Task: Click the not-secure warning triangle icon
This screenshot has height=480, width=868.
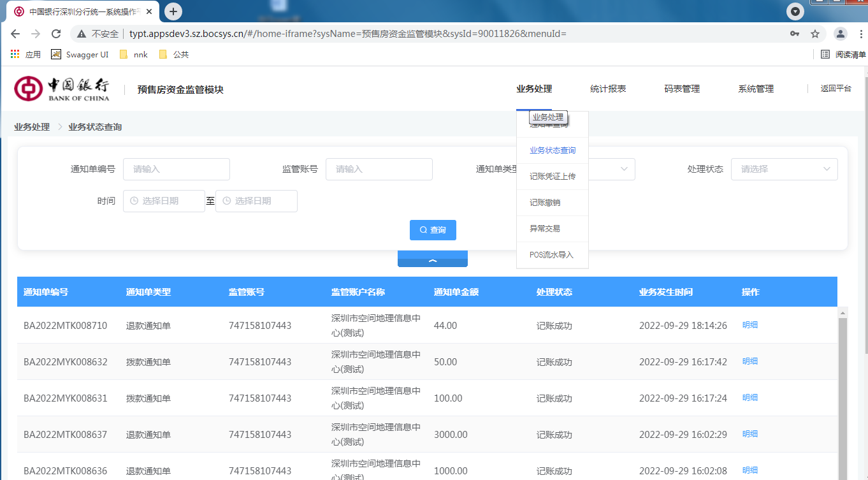Action: pyautogui.click(x=82, y=34)
